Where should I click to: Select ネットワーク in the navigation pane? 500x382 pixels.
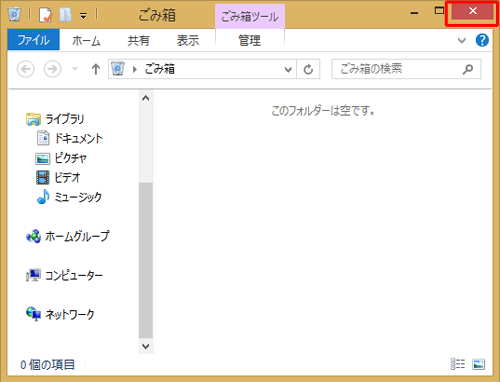pyautogui.click(x=70, y=314)
